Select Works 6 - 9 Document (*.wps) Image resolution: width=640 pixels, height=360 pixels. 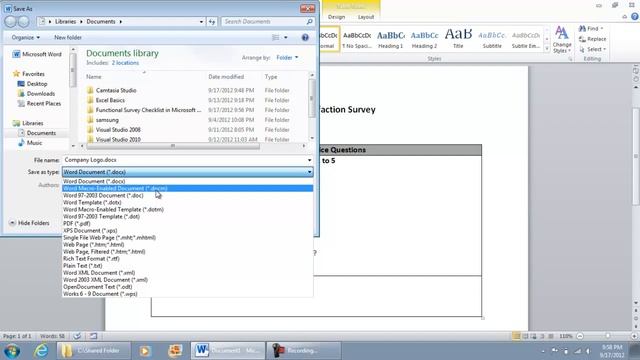[x=187, y=294]
